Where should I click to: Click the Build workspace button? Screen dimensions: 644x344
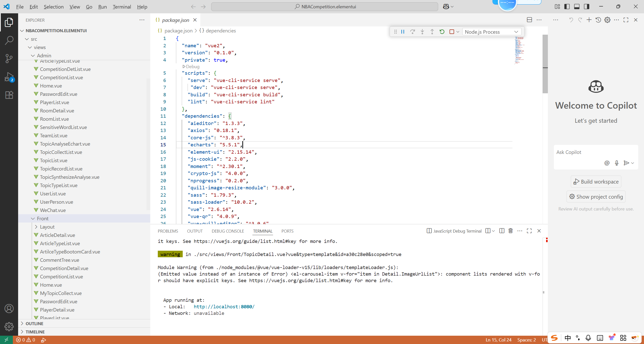(x=596, y=182)
